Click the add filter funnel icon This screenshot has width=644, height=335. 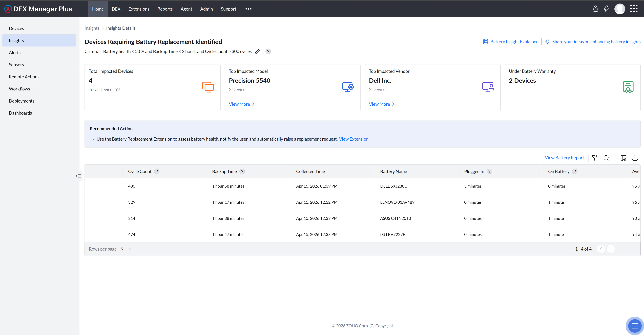(x=595, y=158)
